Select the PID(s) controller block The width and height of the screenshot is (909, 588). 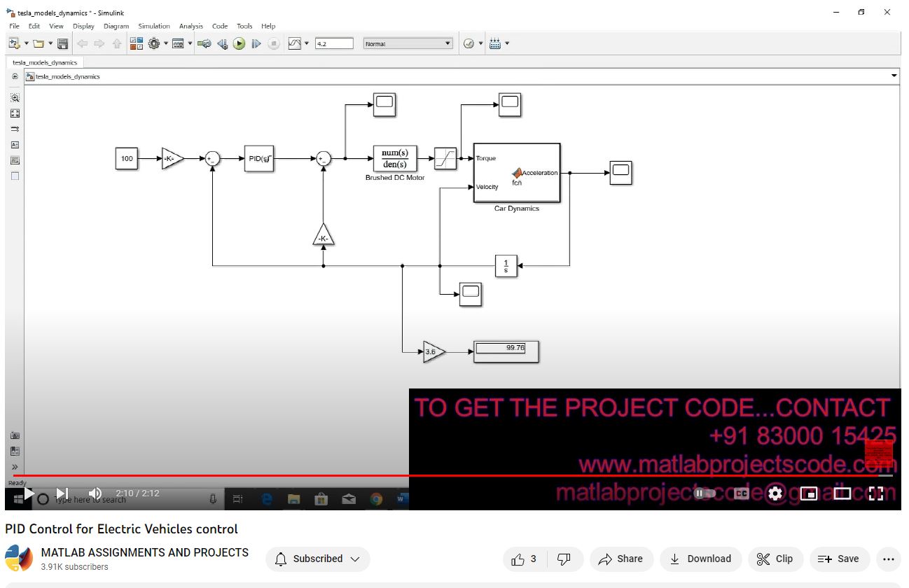coord(259,159)
